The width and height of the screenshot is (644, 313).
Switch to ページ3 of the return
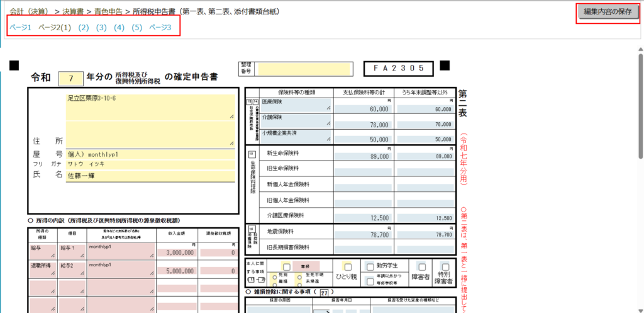[160, 28]
